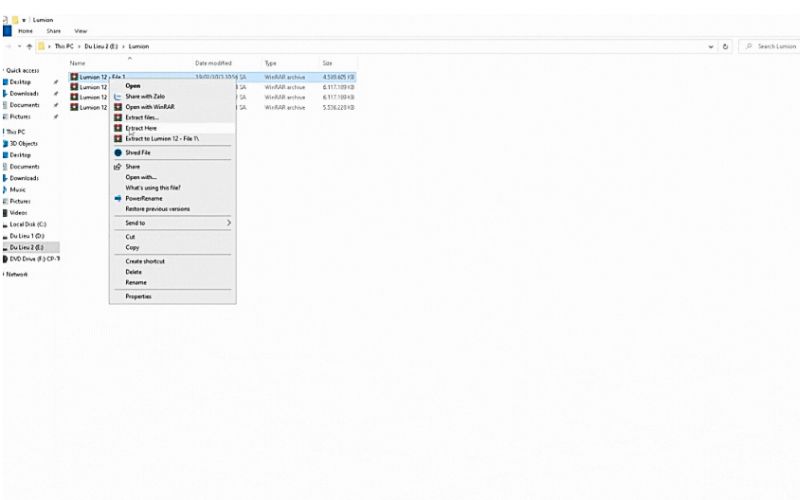Choose Open with... in context menu

(x=141, y=178)
